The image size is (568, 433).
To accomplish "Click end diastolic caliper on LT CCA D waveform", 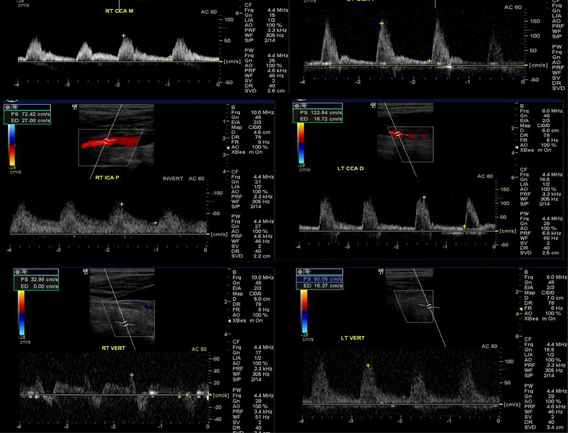I will click(x=465, y=226).
